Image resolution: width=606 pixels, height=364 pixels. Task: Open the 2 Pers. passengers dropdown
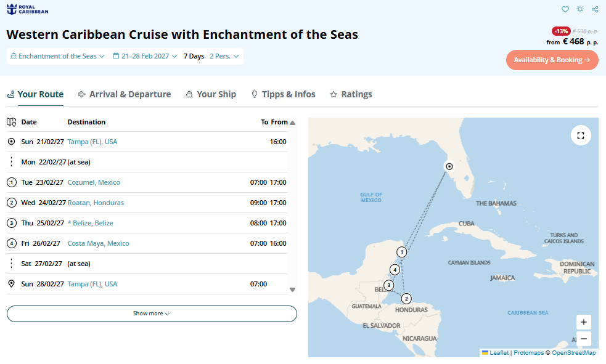tap(224, 57)
